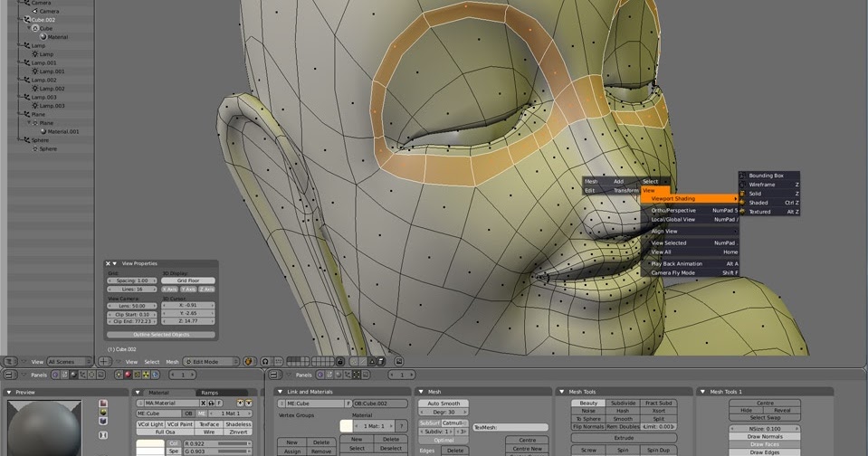The width and height of the screenshot is (868, 456).
Task: Choose View Selected from the popup menu
Action: (690, 243)
